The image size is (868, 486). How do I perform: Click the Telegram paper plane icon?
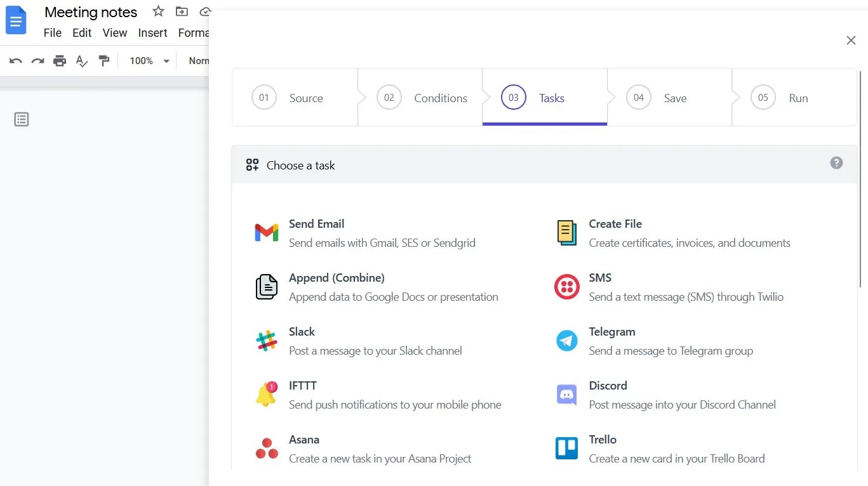(566, 340)
